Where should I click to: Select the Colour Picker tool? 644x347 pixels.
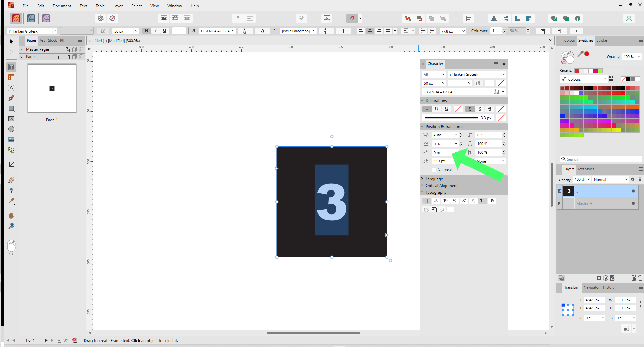[11, 201]
